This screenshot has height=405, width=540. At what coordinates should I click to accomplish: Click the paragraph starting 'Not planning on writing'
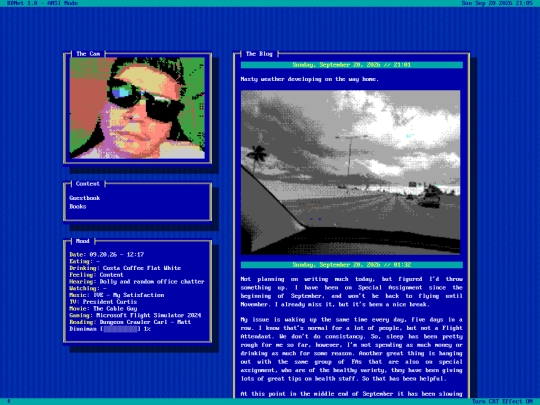pyautogui.click(x=352, y=292)
